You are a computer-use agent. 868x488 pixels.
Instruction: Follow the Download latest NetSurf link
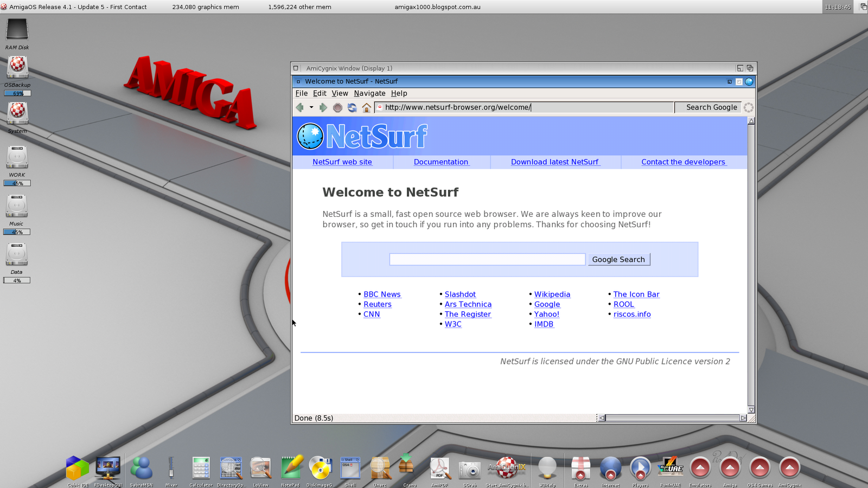pyautogui.click(x=555, y=162)
